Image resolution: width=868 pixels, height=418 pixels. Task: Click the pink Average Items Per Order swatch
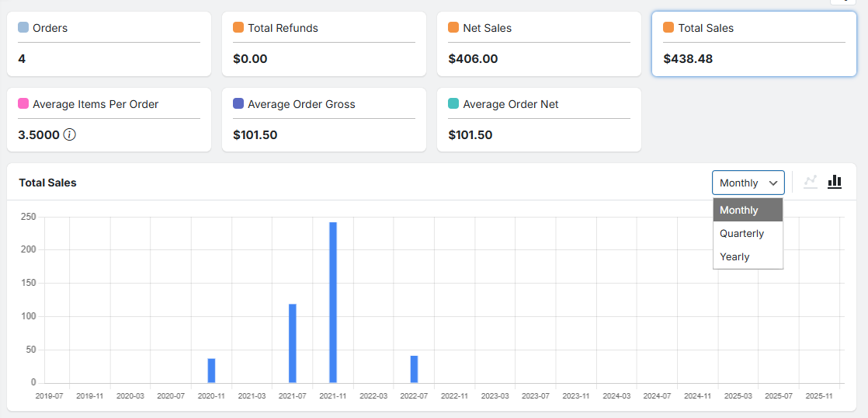tap(23, 104)
